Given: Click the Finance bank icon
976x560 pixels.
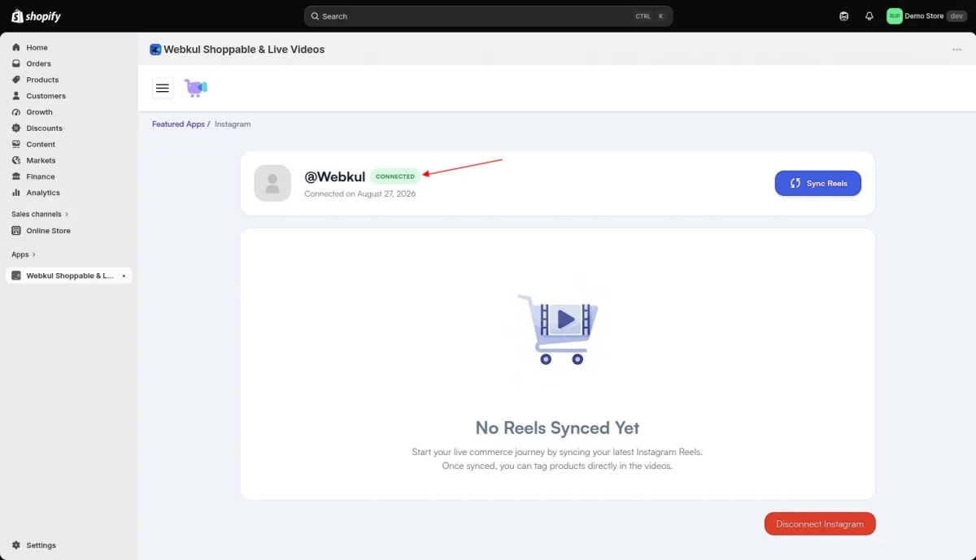Looking at the screenshot, I should pyautogui.click(x=16, y=176).
